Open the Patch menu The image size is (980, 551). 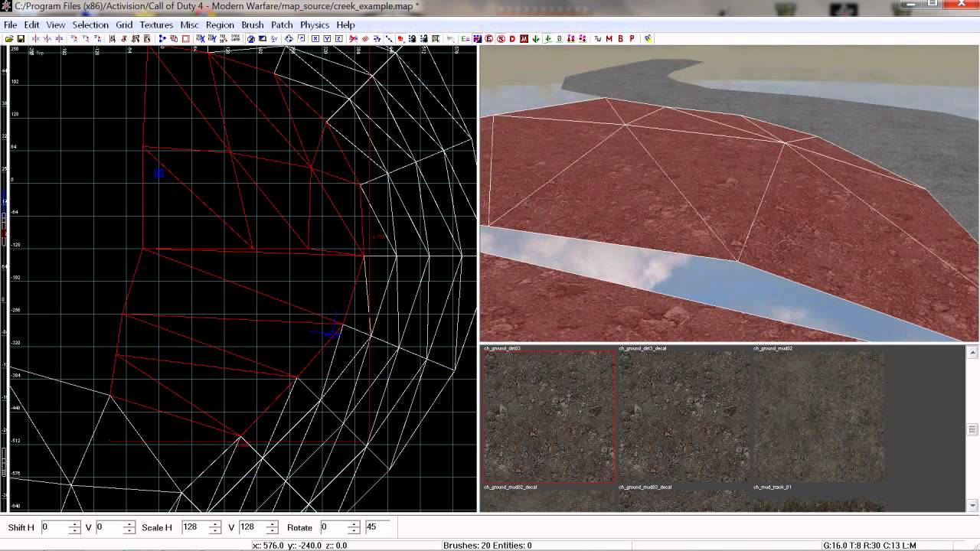coord(282,24)
